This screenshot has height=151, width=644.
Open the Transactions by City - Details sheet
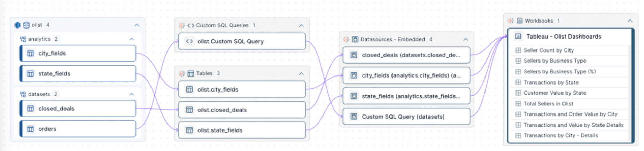click(570, 135)
